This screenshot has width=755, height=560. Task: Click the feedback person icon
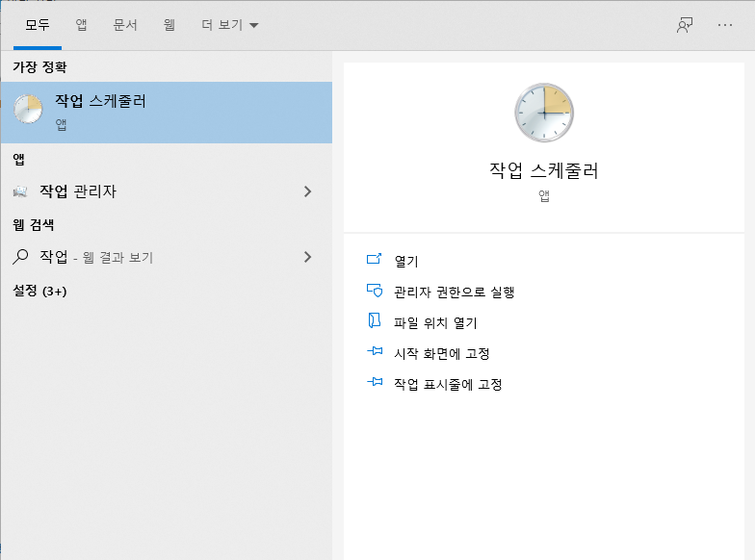(x=685, y=25)
